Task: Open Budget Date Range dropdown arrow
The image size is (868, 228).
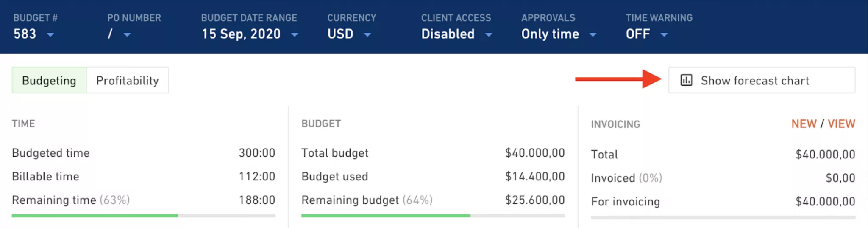Action: click(295, 34)
